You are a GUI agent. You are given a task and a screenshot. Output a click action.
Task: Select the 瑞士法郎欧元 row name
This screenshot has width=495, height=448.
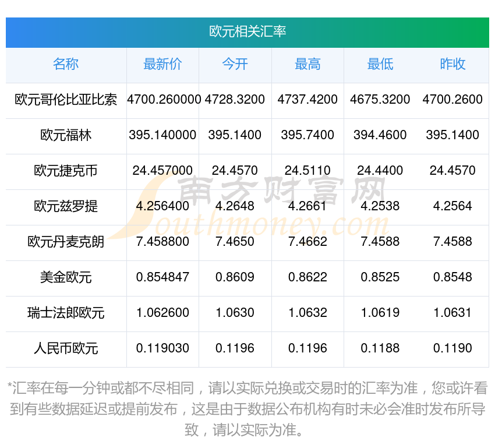point(66,313)
